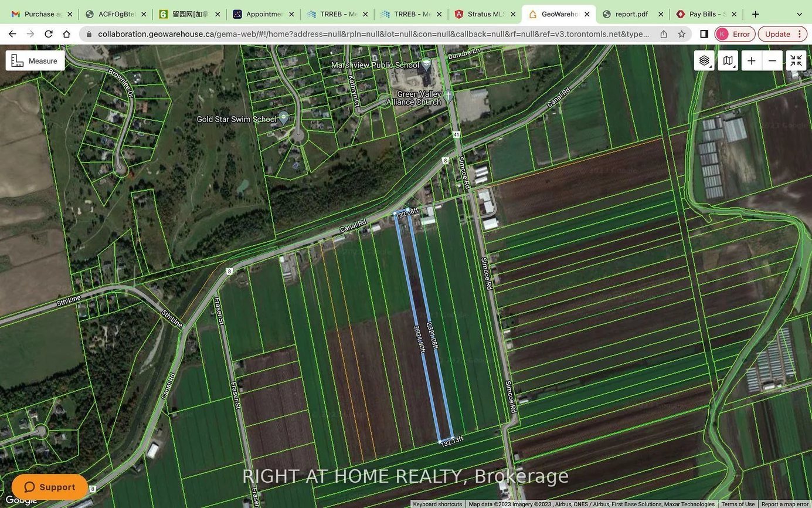Open the Terms of Use link
Image resolution: width=812 pixels, height=508 pixels.
click(x=738, y=503)
